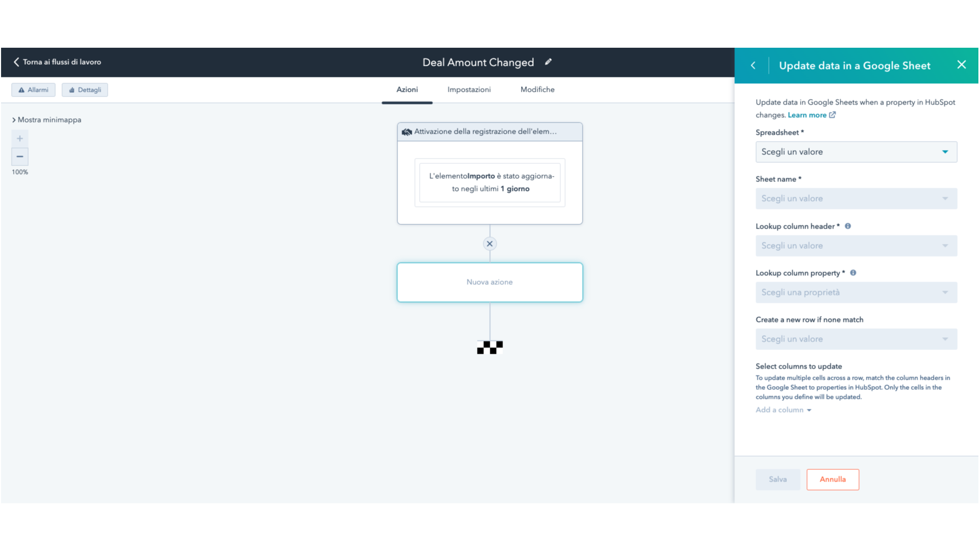The height and width of the screenshot is (551, 980).
Task: Click the pencil icon to rename workflow
Action: [548, 62]
